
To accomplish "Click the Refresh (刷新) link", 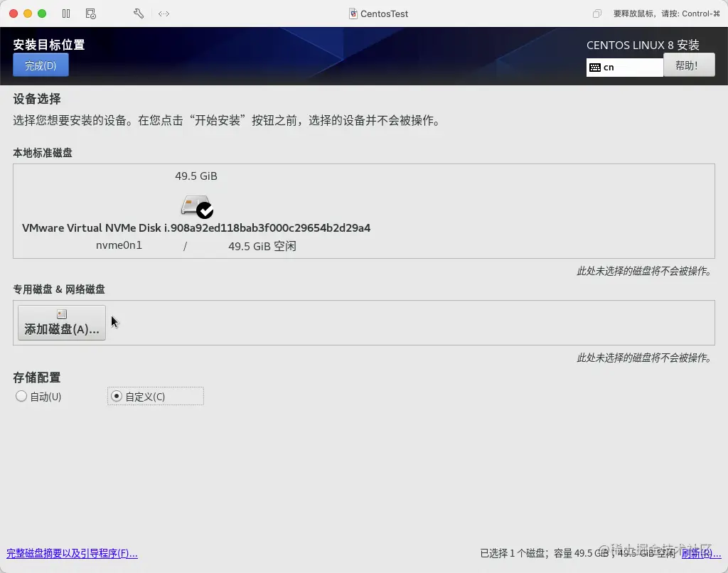I will point(701,554).
